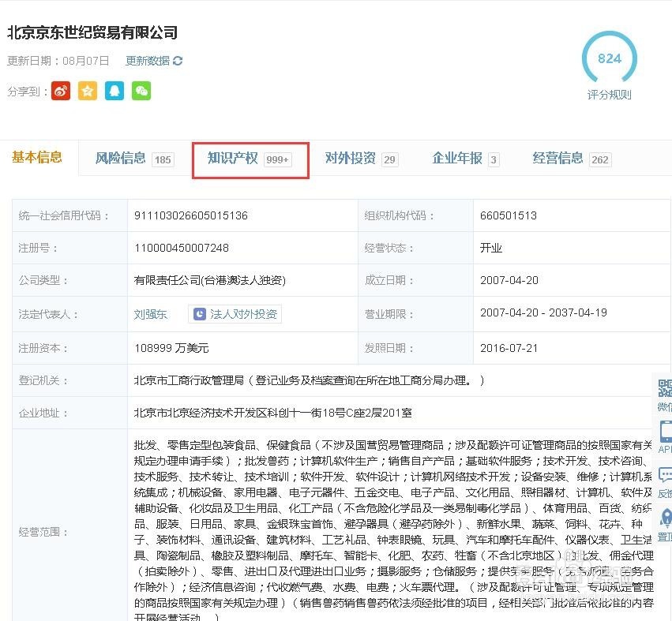Image resolution: width=672 pixels, height=621 pixels.
Task: Click the 262 count badge
Action: pyautogui.click(x=600, y=159)
